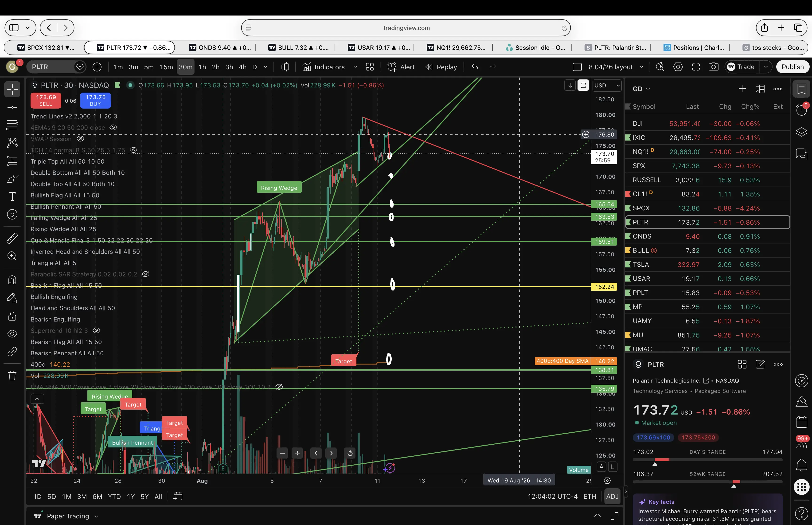Expand the Indicators favorites dropdown
Image resolution: width=812 pixels, height=525 pixels.
(x=355, y=67)
